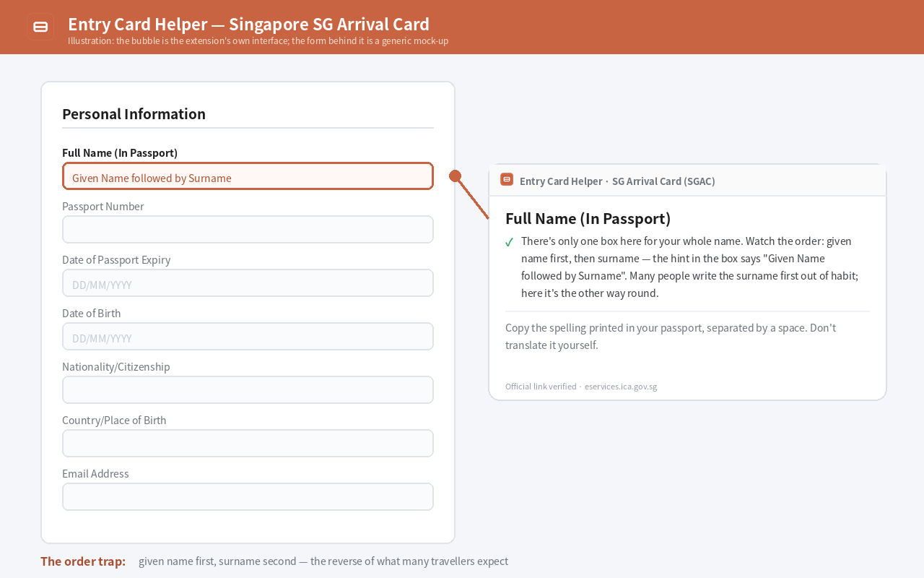This screenshot has width=924, height=578.
Task: Click the "Country/Place of Birth" label
Action: click(114, 420)
